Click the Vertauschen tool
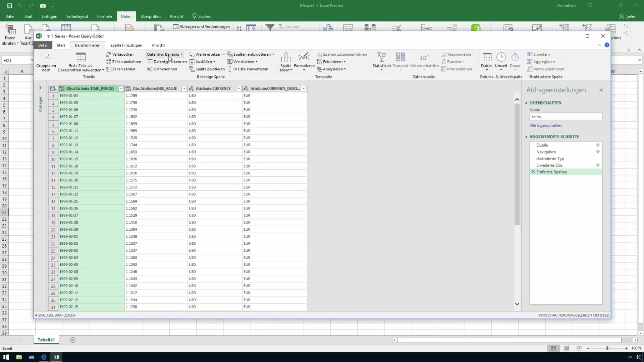Screen dimensions: 644x362 120,54
